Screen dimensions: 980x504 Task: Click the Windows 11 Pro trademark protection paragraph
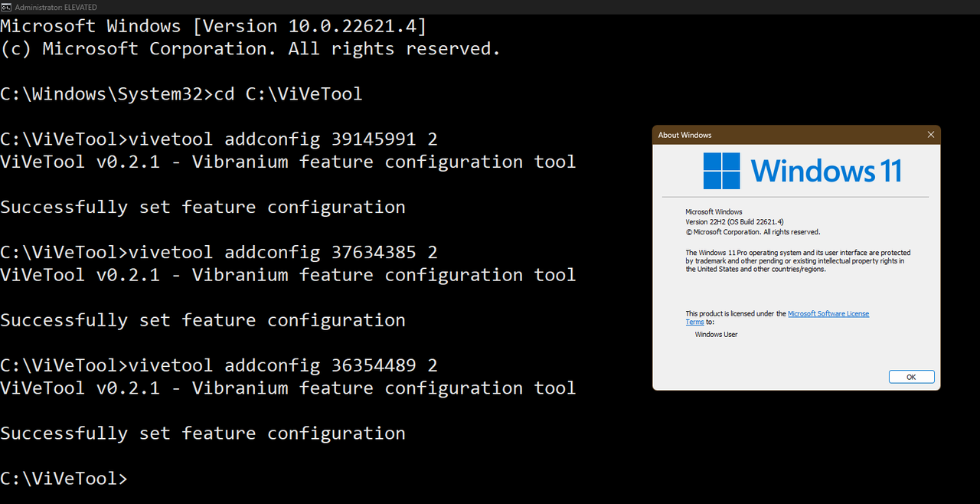(798, 260)
